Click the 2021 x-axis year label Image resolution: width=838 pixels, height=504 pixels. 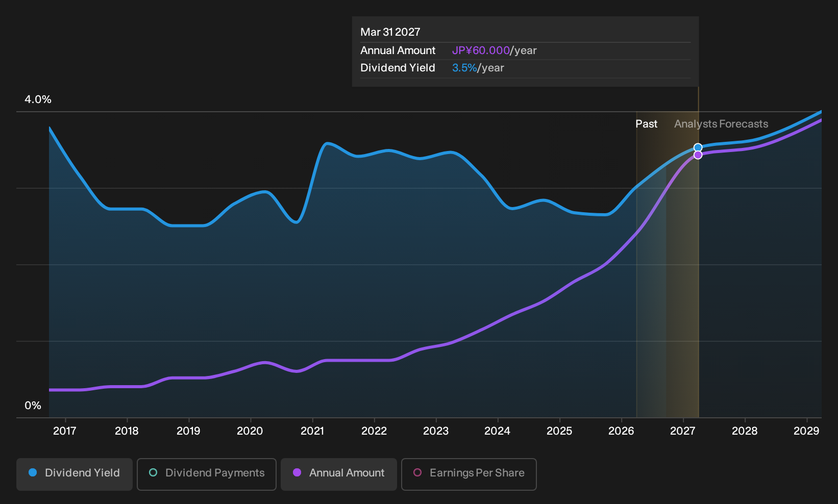312,431
